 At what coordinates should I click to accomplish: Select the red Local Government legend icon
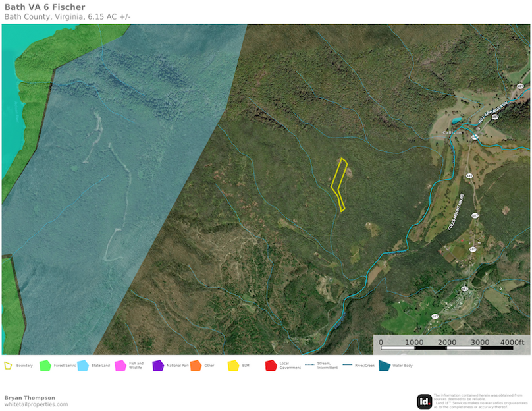click(x=271, y=365)
